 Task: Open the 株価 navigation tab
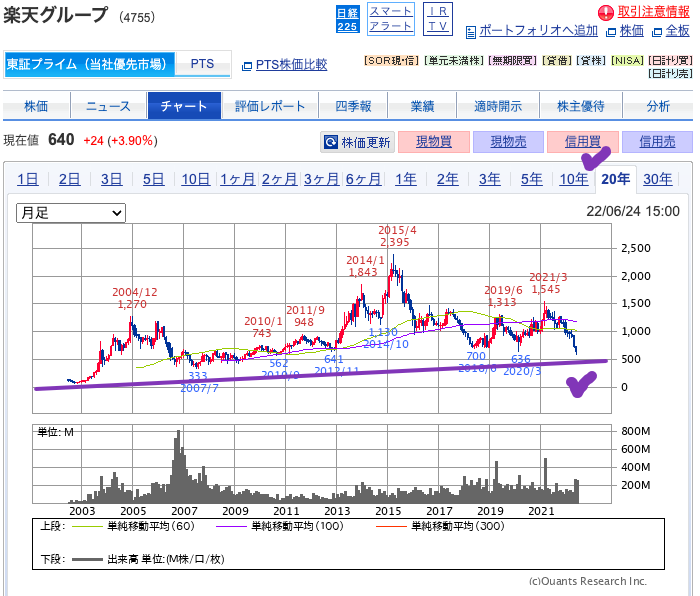tap(36, 106)
